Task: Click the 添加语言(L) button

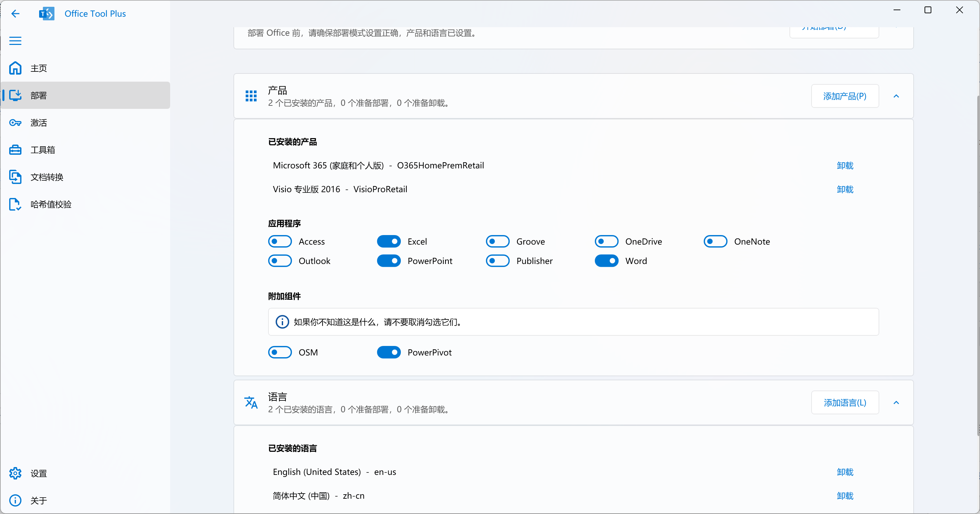Action: coord(845,403)
